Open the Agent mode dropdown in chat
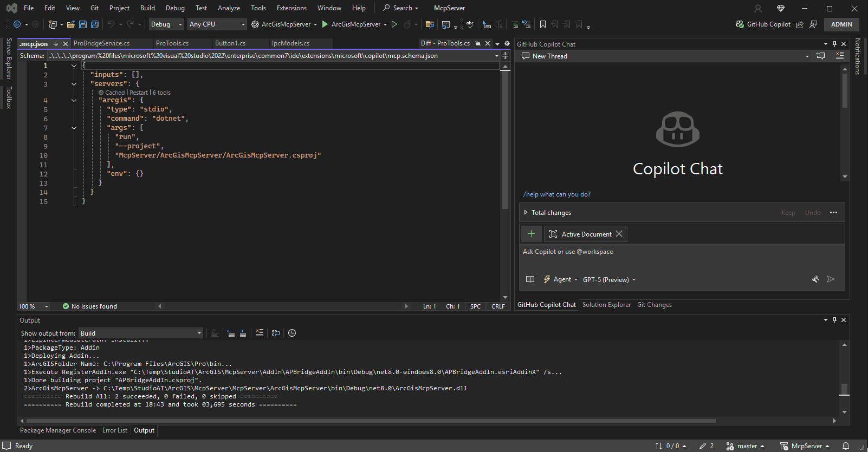 coord(560,279)
